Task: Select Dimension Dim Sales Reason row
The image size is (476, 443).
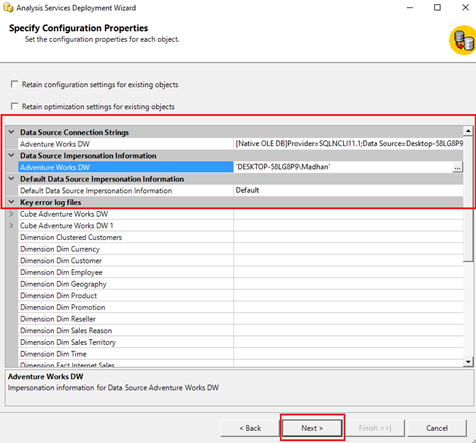Action: [126, 330]
